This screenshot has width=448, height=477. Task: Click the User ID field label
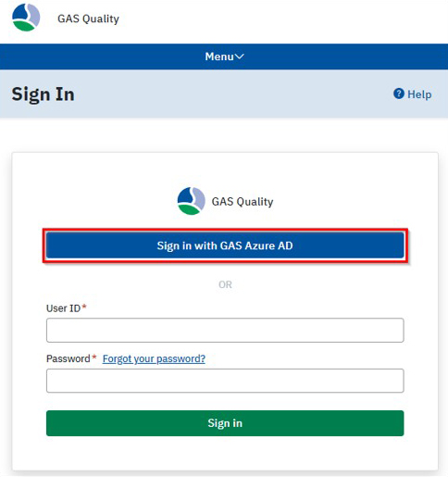click(63, 308)
